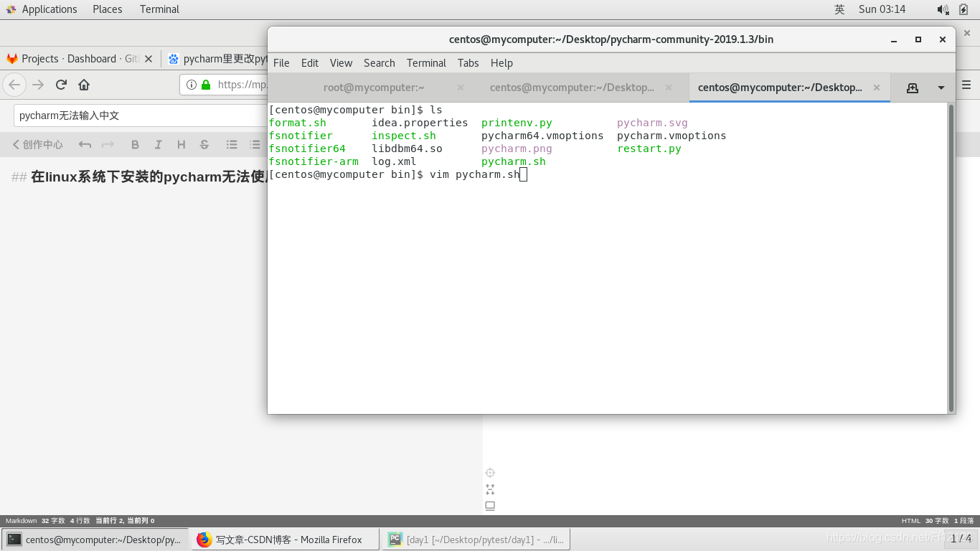Insert bulleted list in the CSDN editor

tap(232, 144)
